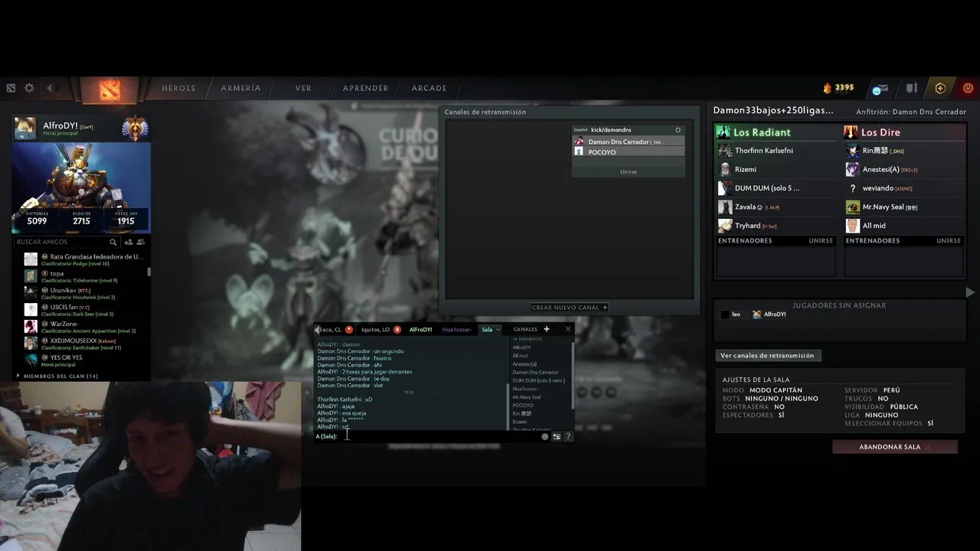Click Ver canales de retransmisión button
Viewport: 980px width, 551px height.
pyautogui.click(x=768, y=355)
